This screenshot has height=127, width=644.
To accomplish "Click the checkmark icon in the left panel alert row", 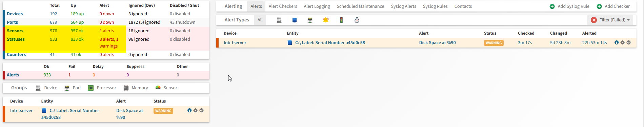I will [201, 110].
